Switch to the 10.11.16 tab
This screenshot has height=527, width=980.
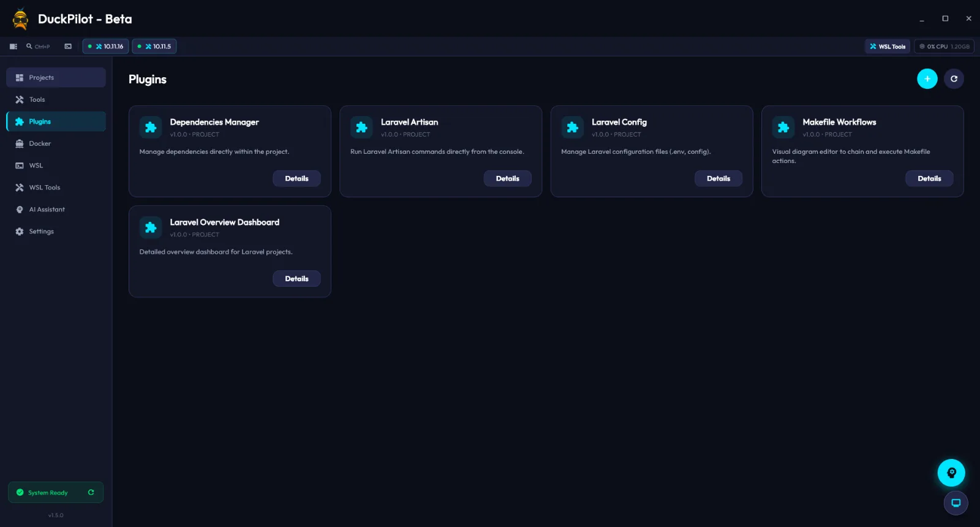tap(105, 47)
